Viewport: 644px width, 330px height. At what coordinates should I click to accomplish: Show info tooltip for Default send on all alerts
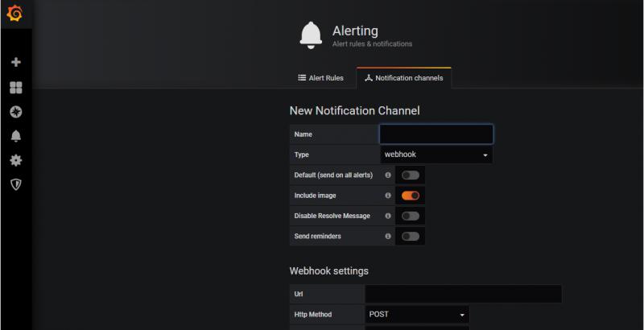tap(388, 175)
